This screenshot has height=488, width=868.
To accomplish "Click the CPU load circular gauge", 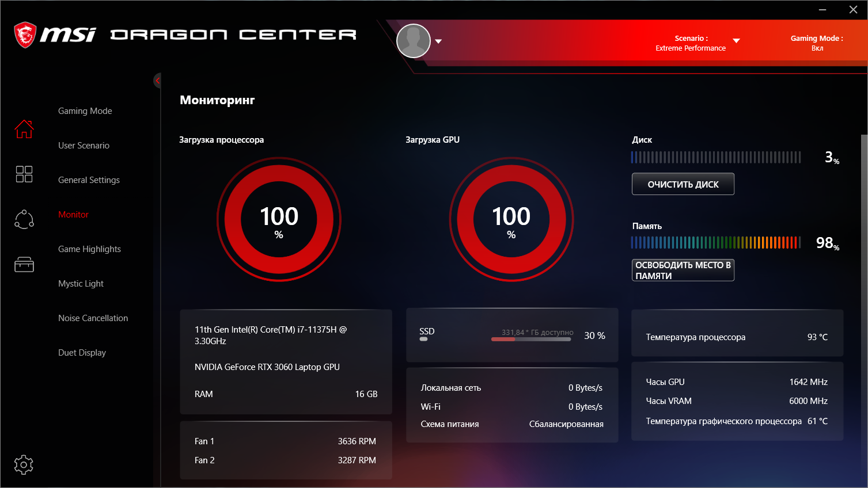I will [x=279, y=219].
